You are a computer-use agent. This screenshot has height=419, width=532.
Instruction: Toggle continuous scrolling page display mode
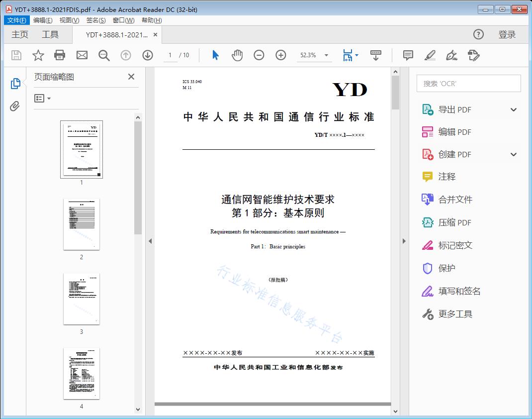click(375, 55)
